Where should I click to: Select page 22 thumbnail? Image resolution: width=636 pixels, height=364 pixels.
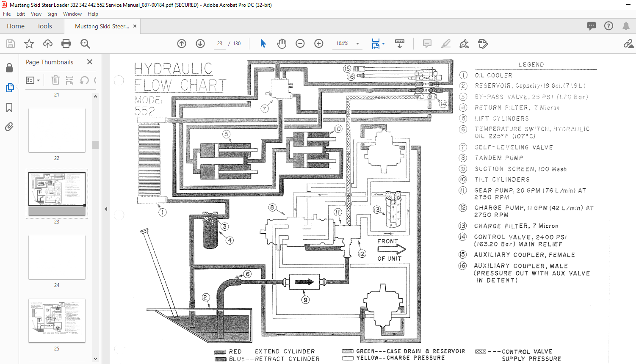click(57, 130)
